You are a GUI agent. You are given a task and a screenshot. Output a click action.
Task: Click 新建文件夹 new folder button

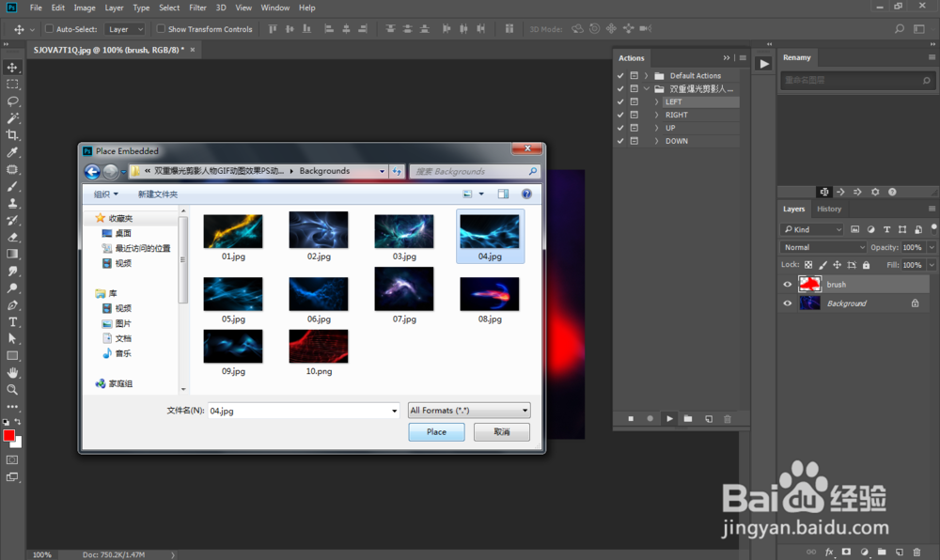tap(158, 194)
